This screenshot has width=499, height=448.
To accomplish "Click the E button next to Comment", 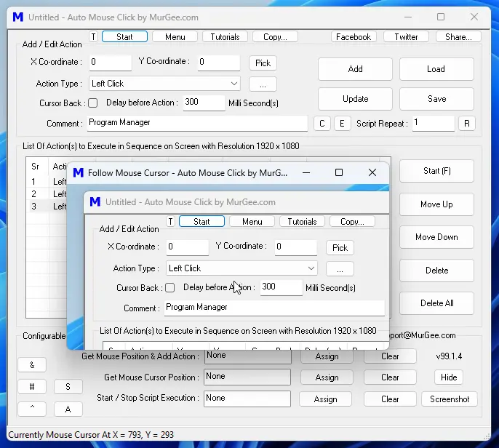I will (x=342, y=124).
